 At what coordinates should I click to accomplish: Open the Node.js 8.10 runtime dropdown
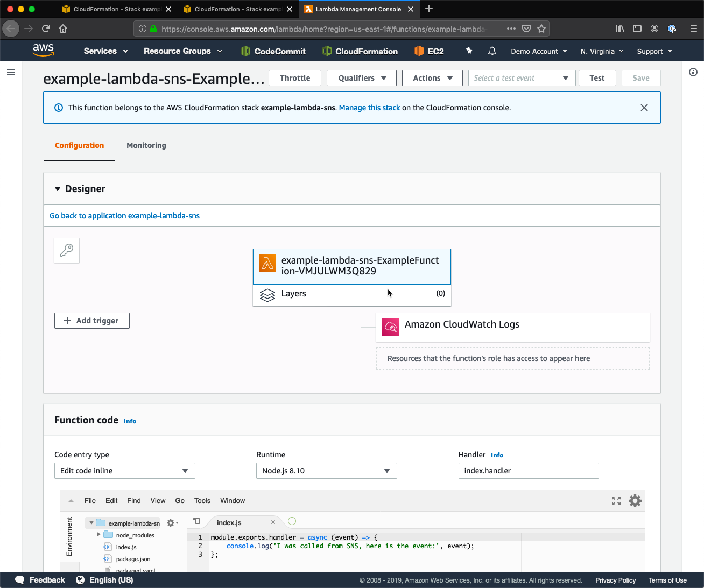[326, 470]
